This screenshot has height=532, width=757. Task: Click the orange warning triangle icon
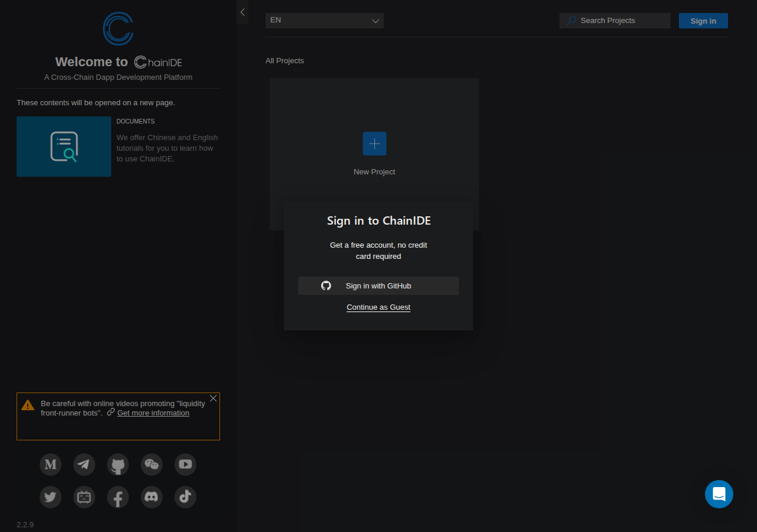coord(28,405)
